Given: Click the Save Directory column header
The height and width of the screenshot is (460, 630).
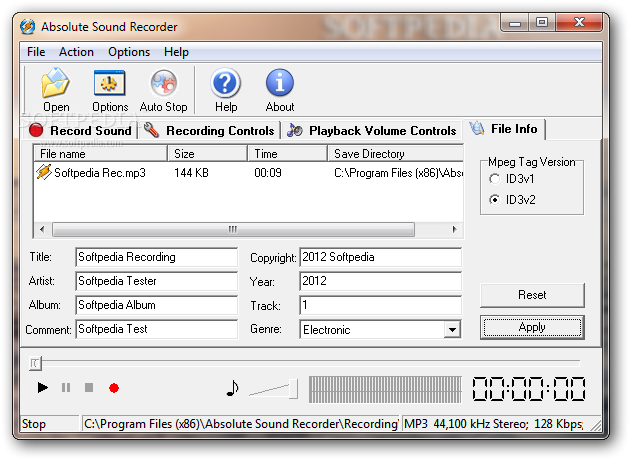Looking at the screenshot, I should point(395,154).
